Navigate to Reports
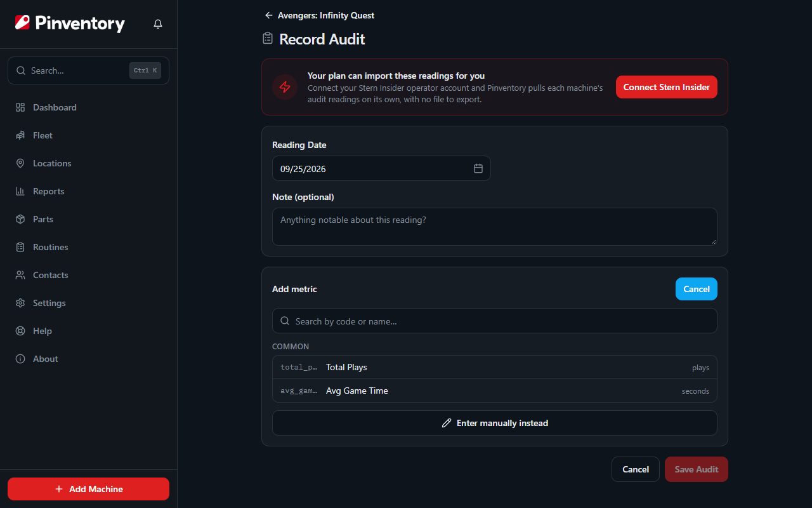 (89, 191)
